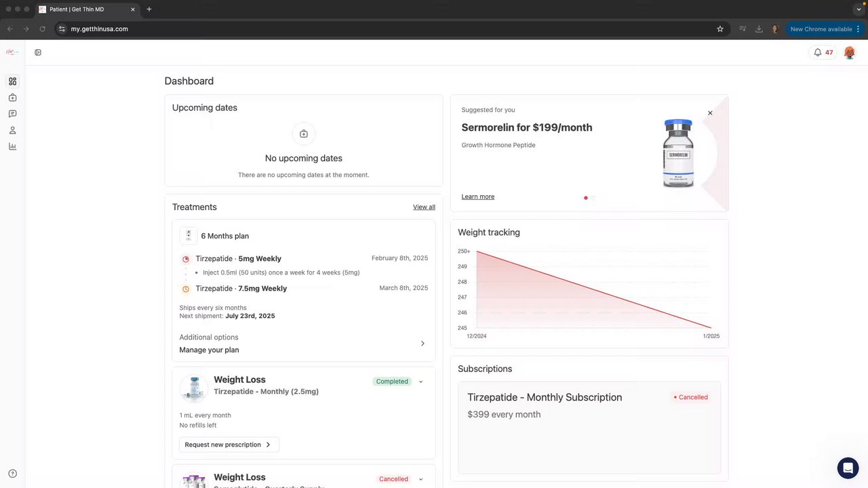This screenshot has height=488, width=868.
Task: Open the user avatar profile menu
Action: pyautogui.click(x=849, y=52)
